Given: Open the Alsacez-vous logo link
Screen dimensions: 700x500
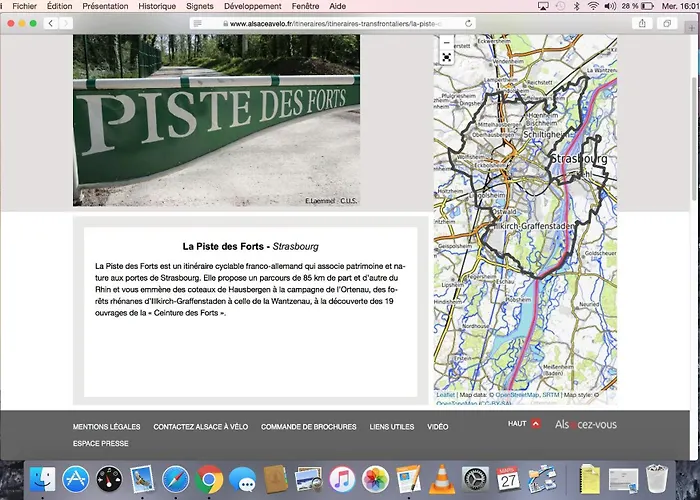Looking at the screenshot, I should coord(586,425).
